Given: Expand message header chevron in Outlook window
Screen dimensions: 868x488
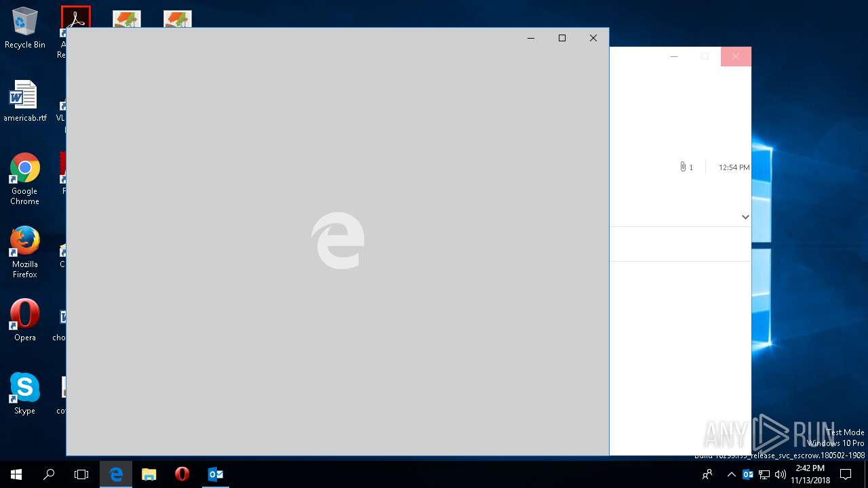Looking at the screenshot, I should pyautogui.click(x=745, y=217).
